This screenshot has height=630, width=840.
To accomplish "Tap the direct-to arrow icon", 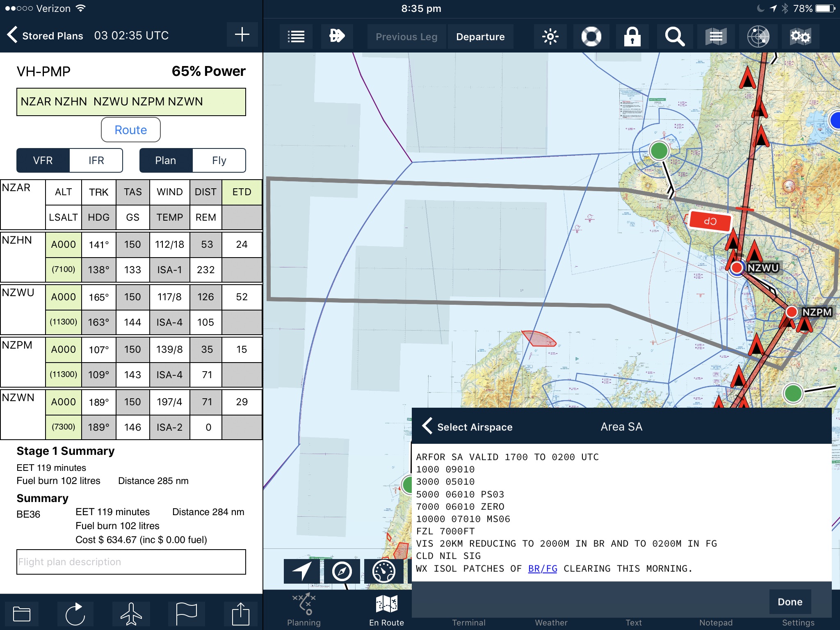I will (x=337, y=36).
